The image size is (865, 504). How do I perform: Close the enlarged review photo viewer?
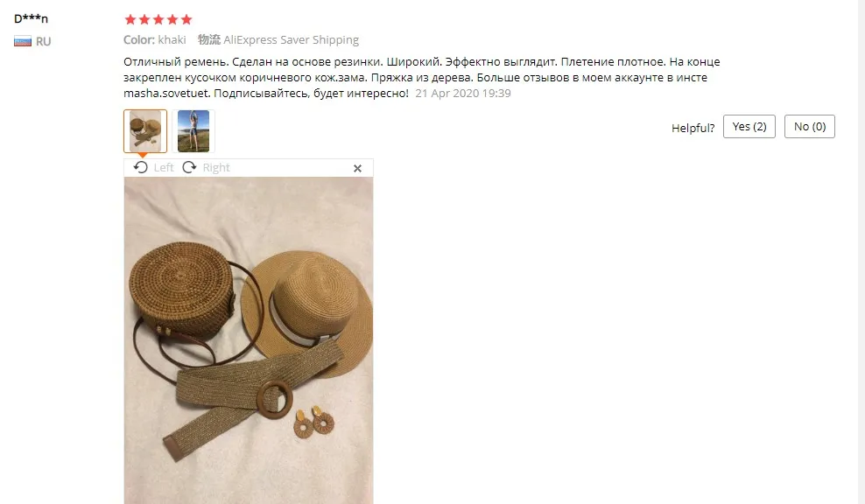pos(357,168)
